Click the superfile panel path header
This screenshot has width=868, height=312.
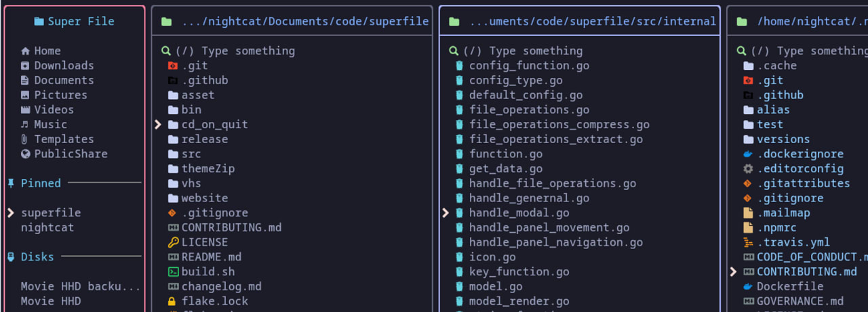tap(305, 22)
